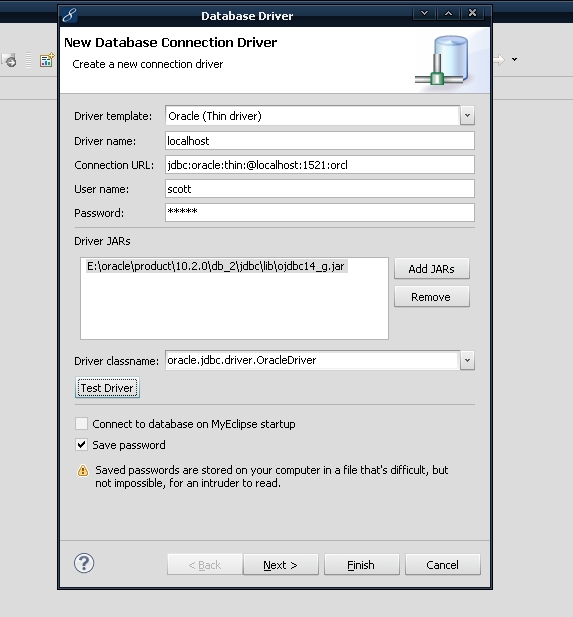The width and height of the screenshot is (573, 617).
Task: Roll up the dialog with the title bar down-chevron
Action: pyautogui.click(x=424, y=13)
